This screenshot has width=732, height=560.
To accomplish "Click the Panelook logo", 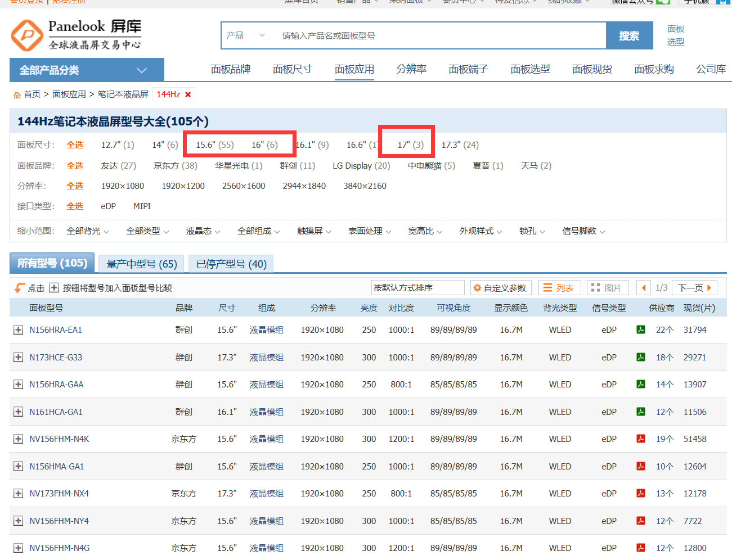I will 77,35.
